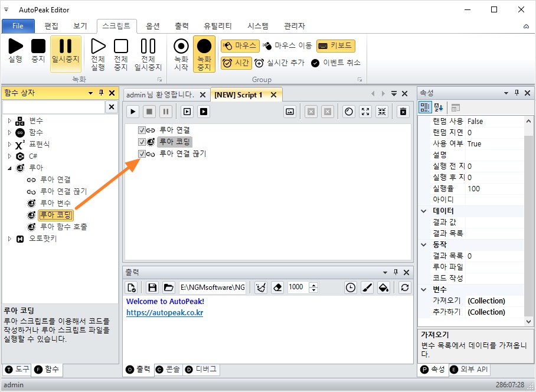Click the 1000 line limit stepper

coord(313,288)
